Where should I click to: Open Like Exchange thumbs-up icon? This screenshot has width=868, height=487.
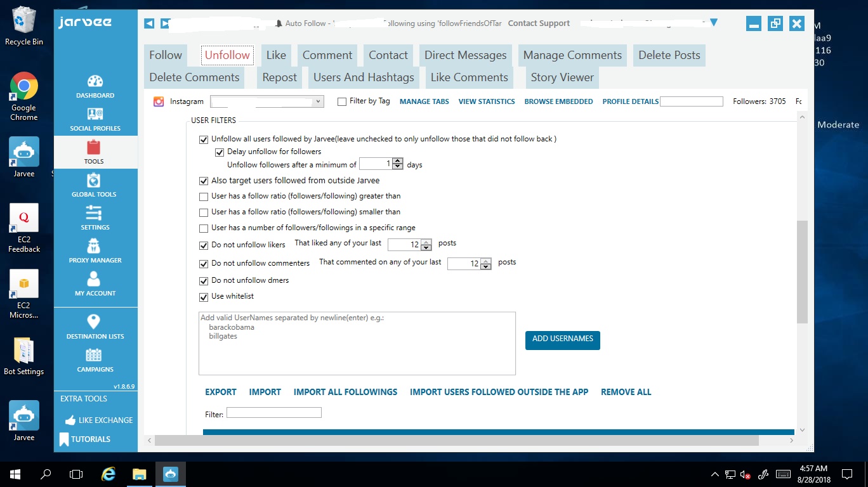69,420
